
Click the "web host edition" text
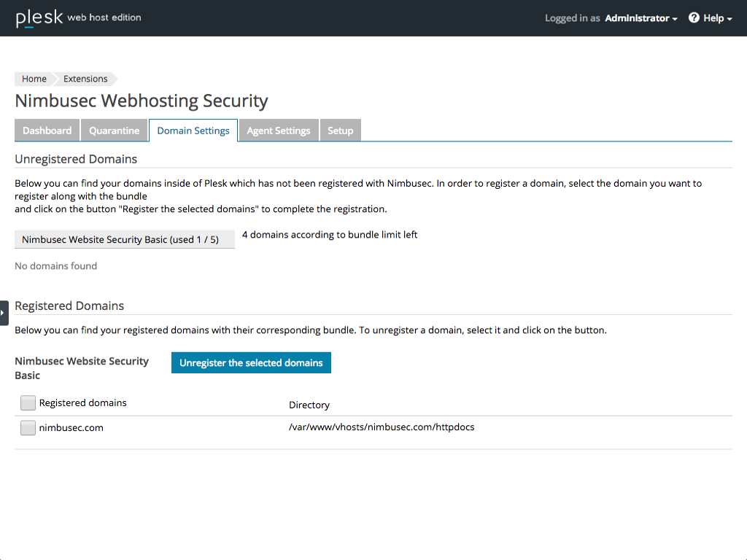pyautogui.click(x=104, y=17)
